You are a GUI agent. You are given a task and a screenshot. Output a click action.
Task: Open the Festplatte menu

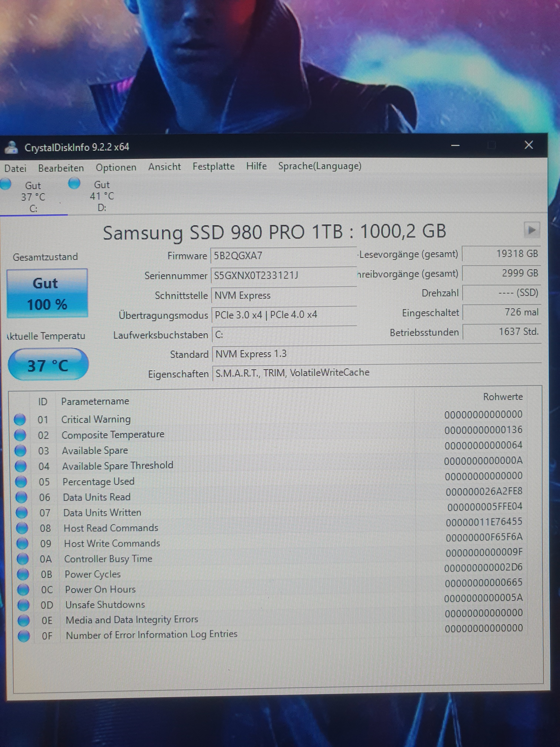coord(213,167)
